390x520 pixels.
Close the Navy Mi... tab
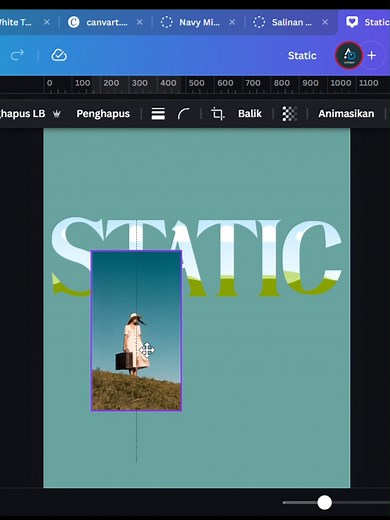coord(232,22)
